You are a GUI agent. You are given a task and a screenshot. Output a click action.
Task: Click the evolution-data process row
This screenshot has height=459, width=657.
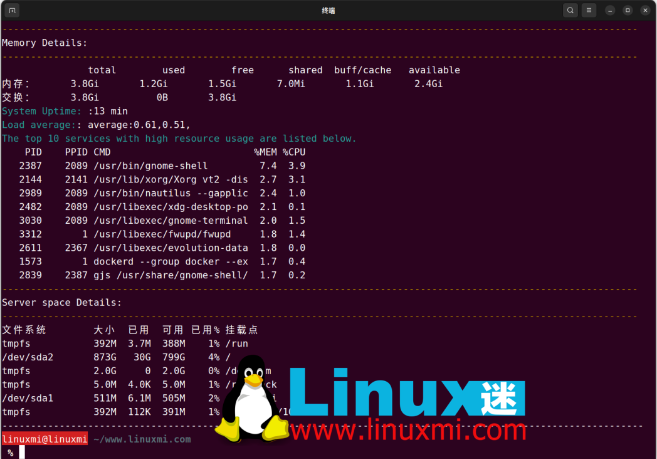[162, 248]
